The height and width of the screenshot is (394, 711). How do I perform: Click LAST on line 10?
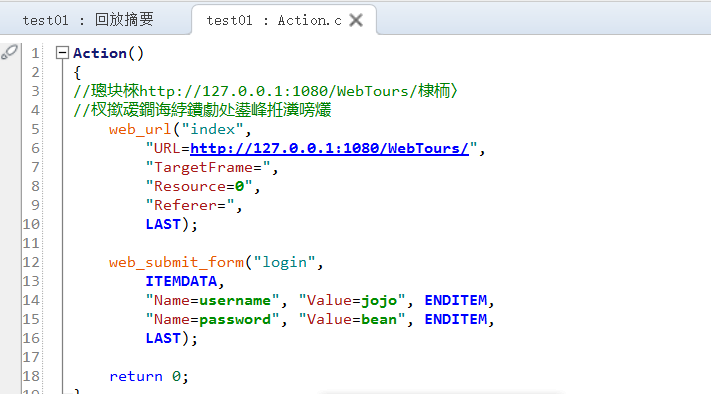tap(163, 224)
